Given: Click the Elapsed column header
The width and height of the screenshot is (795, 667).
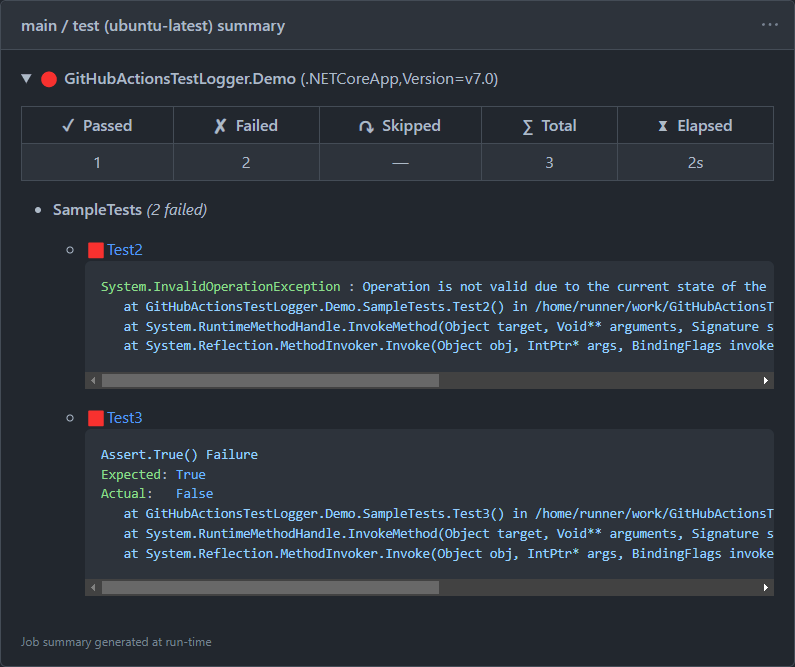Looking at the screenshot, I should (695, 125).
